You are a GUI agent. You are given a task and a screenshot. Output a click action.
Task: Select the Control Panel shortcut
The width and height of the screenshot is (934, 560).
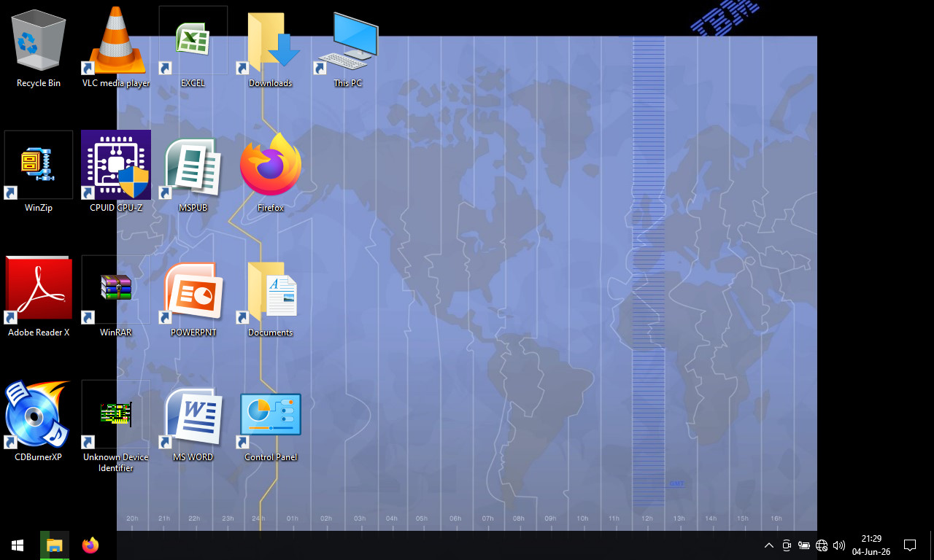(x=270, y=421)
